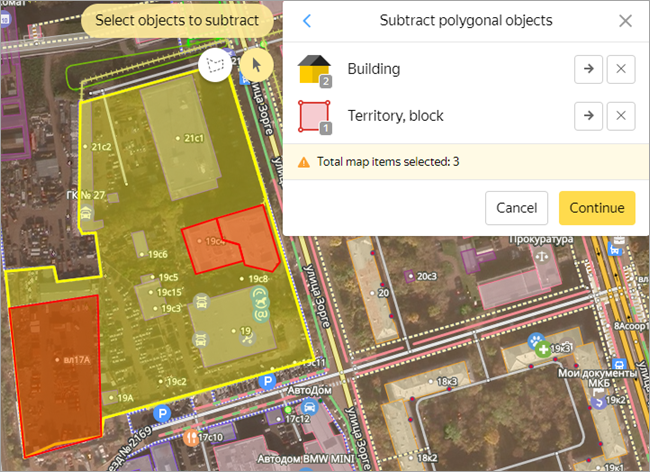The image size is (650, 472).
Task: Remove Territory, block from the selection
Action: coord(621,116)
